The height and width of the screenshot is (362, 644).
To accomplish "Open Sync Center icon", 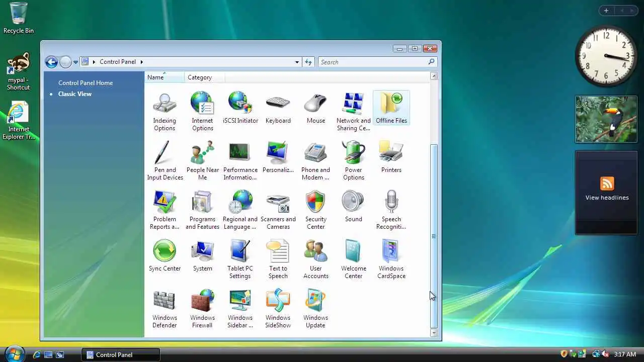I will [x=165, y=256].
